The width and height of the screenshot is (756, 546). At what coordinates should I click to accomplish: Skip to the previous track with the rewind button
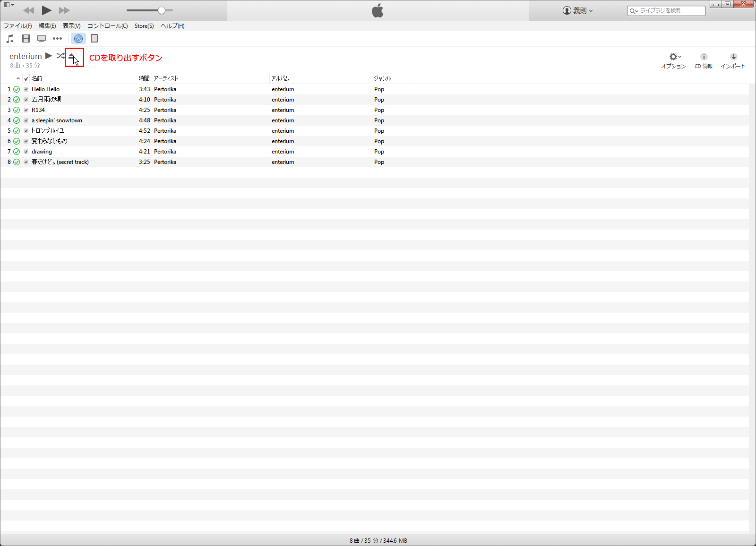28,10
